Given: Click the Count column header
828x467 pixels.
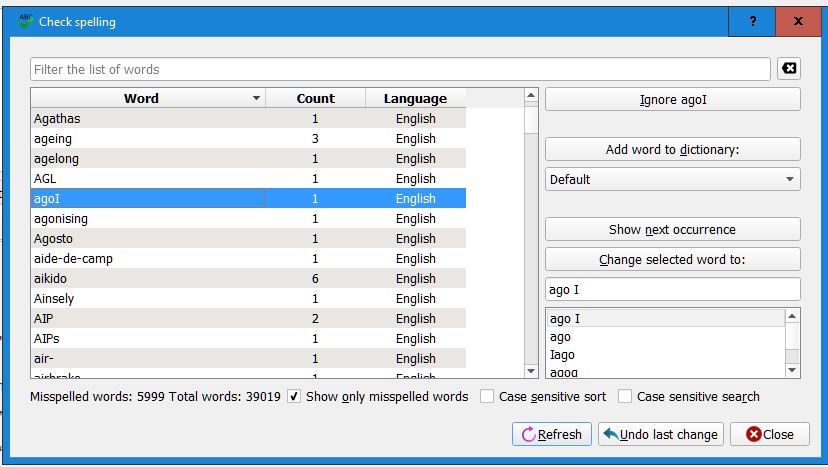Looking at the screenshot, I should pos(315,99).
